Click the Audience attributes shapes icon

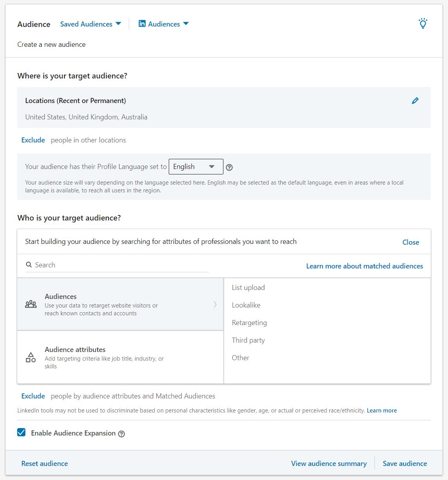pyautogui.click(x=30, y=357)
